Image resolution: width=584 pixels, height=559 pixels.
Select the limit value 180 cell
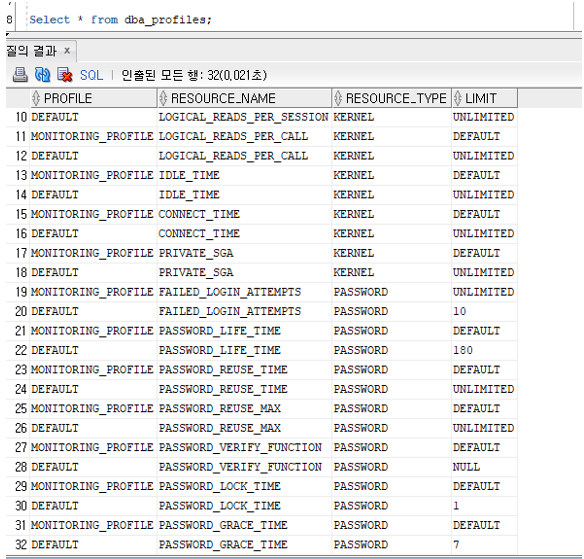click(x=485, y=350)
